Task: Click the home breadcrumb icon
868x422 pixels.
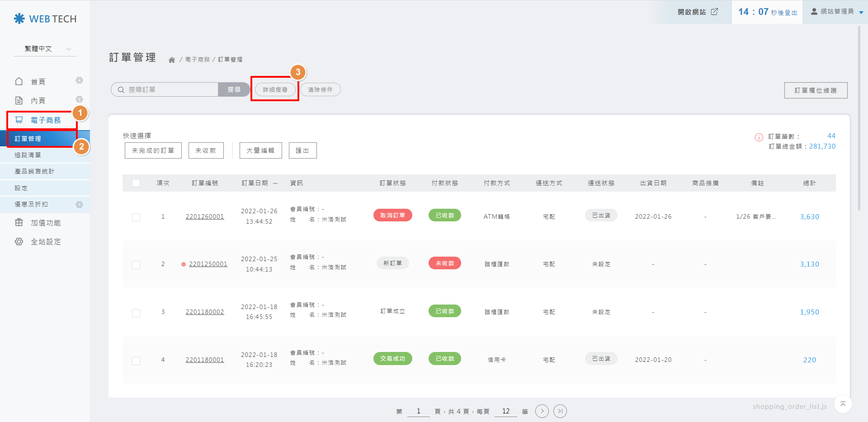Action: pos(172,60)
